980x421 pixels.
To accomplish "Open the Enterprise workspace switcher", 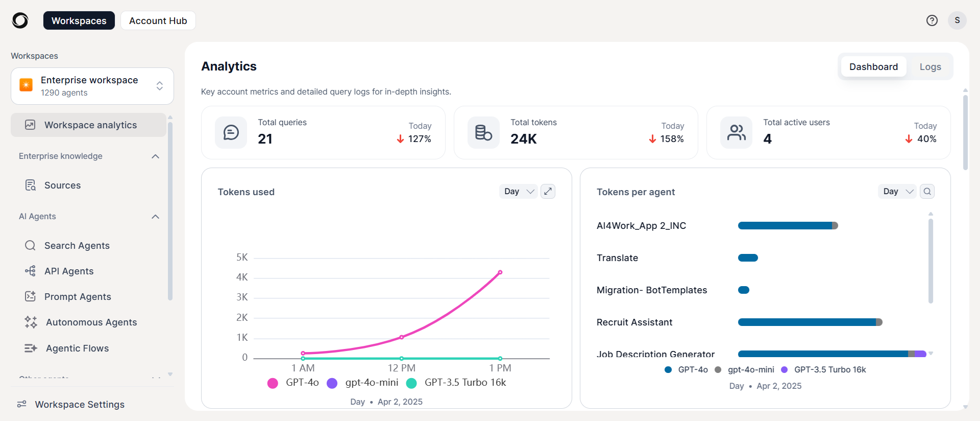I will coord(92,86).
